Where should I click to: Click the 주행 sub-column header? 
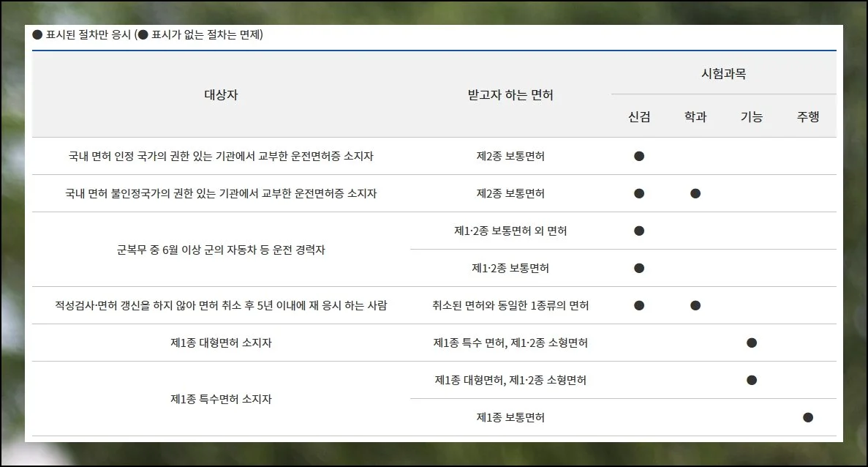(x=808, y=116)
